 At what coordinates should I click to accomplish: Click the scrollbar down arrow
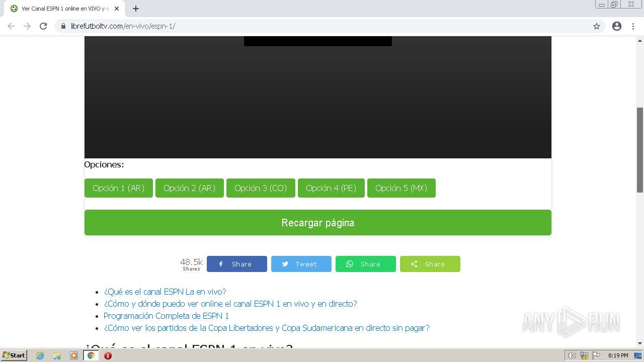click(x=640, y=343)
